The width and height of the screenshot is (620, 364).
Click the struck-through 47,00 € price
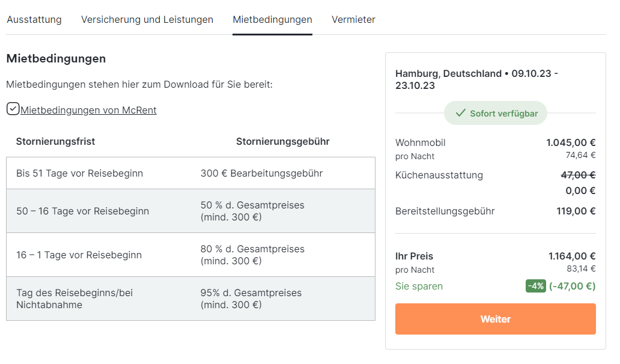tap(578, 175)
